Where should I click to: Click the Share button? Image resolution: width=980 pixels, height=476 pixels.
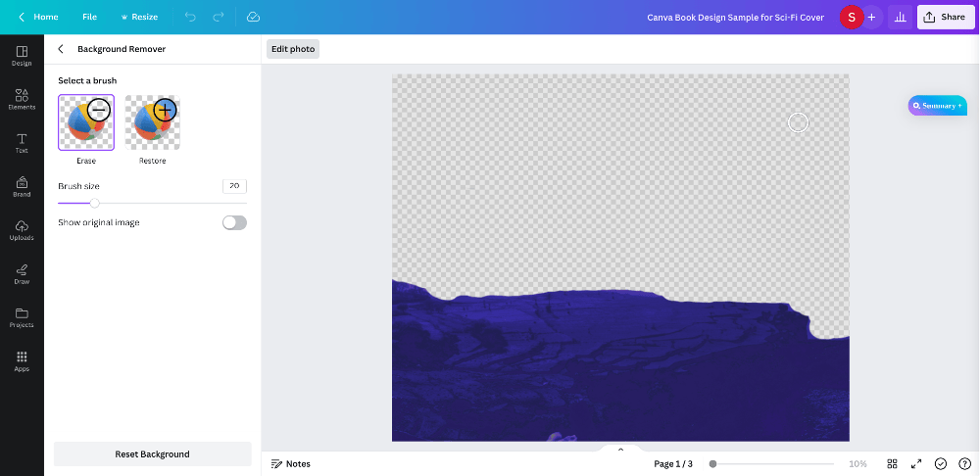(x=946, y=17)
